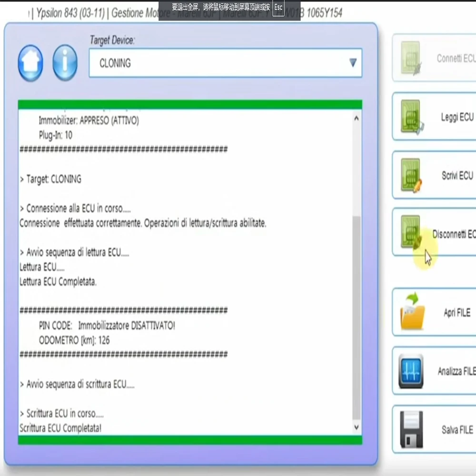Click 'PIN CODE: Immobilizzatore DISATTIVATO!' line
The width and height of the screenshot is (476, 476).
[x=107, y=326]
